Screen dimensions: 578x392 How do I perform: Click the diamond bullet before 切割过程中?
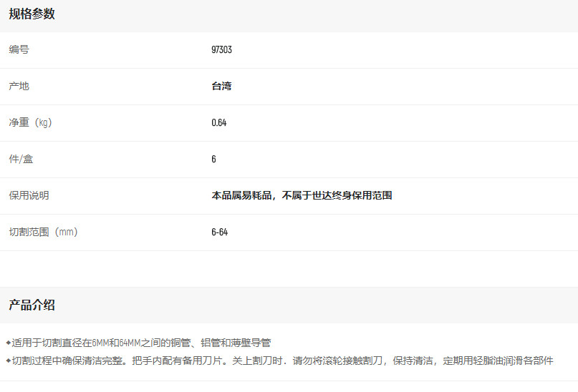coord(8,361)
